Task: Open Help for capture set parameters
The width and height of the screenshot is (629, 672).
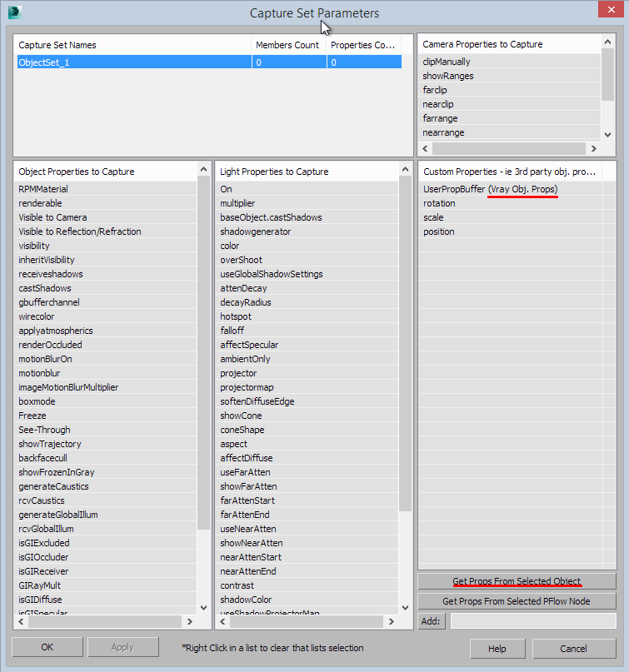Action: pos(497,649)
